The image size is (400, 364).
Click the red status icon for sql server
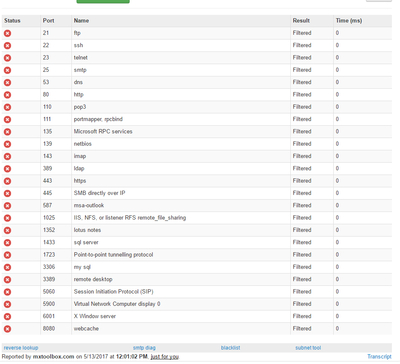coord(7,243)
